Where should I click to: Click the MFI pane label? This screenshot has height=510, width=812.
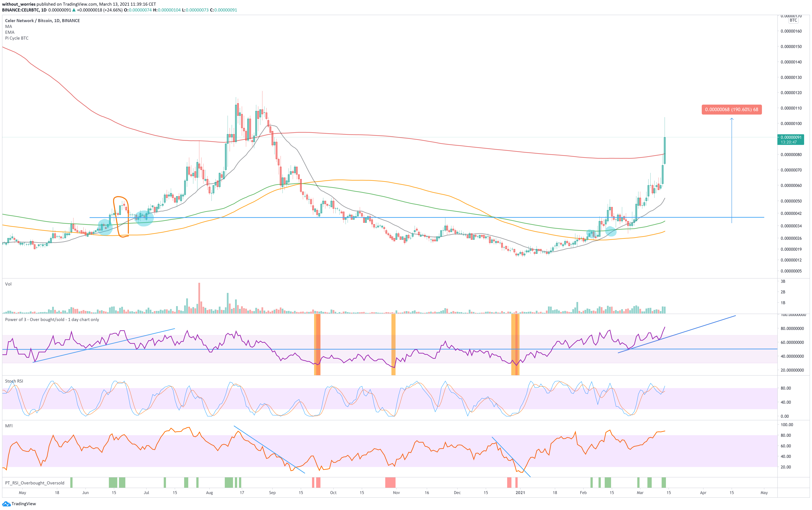click(9, 426)
